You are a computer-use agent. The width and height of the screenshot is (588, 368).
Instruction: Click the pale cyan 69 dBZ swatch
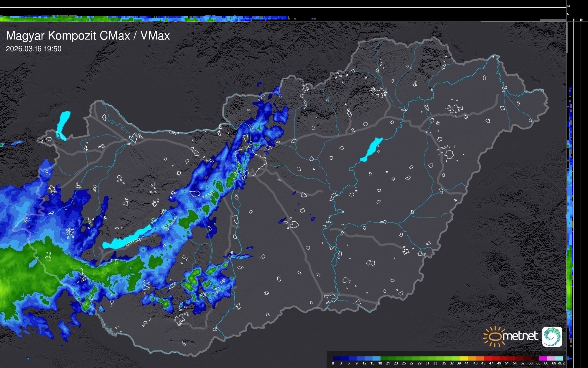559,358
